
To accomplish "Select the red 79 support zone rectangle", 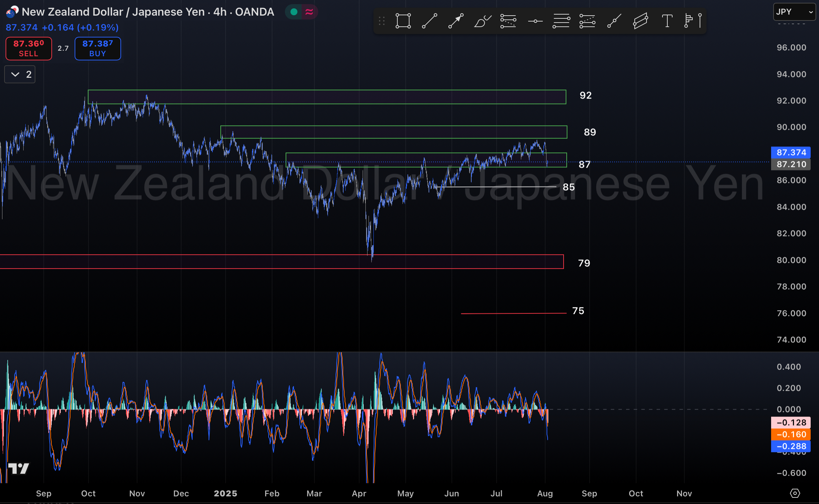I will [281, 262].
